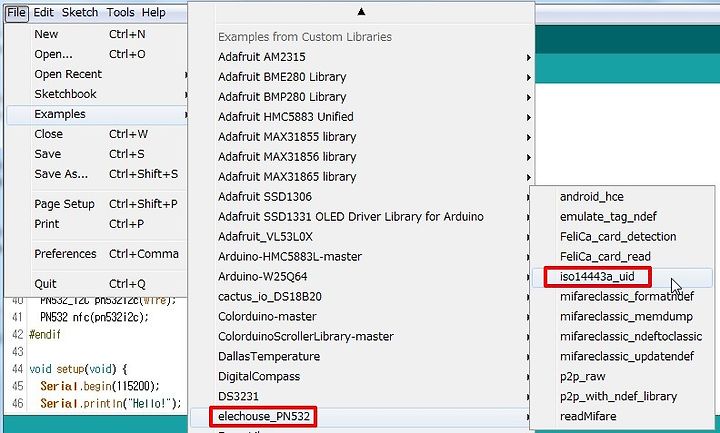This screenshot has height=433, width=720.
Task: Open the readMifare example
Action: coord(622,416)
